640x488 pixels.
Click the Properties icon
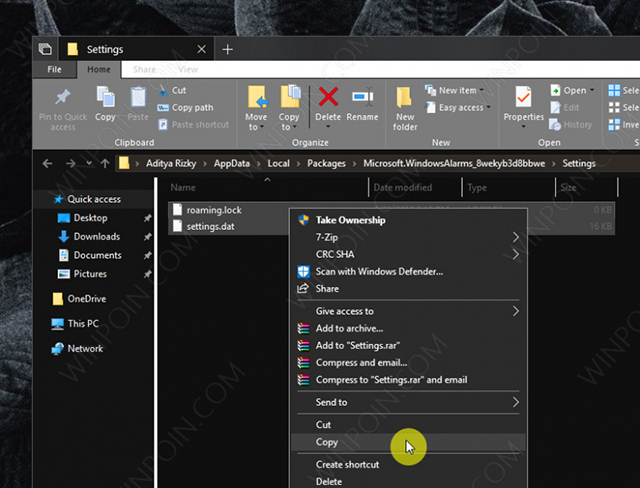coord(523,97)
